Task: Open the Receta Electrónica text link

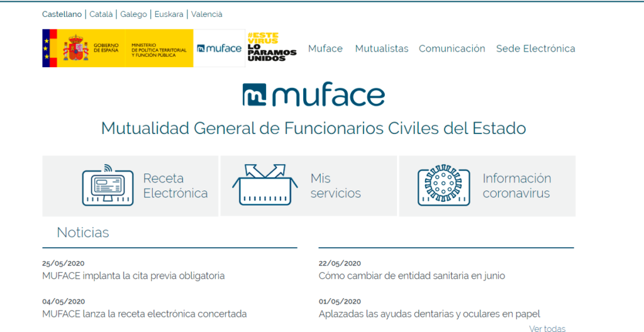Action: tap(175, 185)
